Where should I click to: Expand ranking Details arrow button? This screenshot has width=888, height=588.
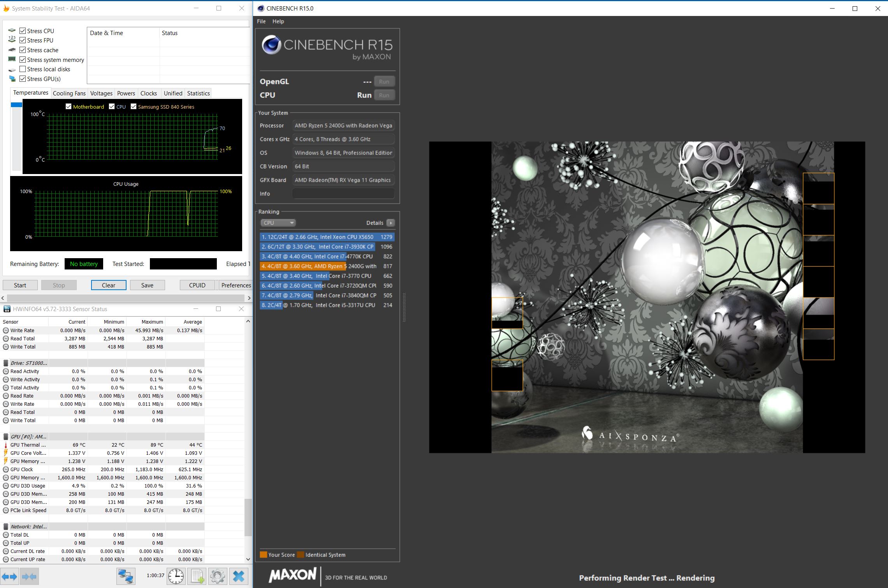390,223
